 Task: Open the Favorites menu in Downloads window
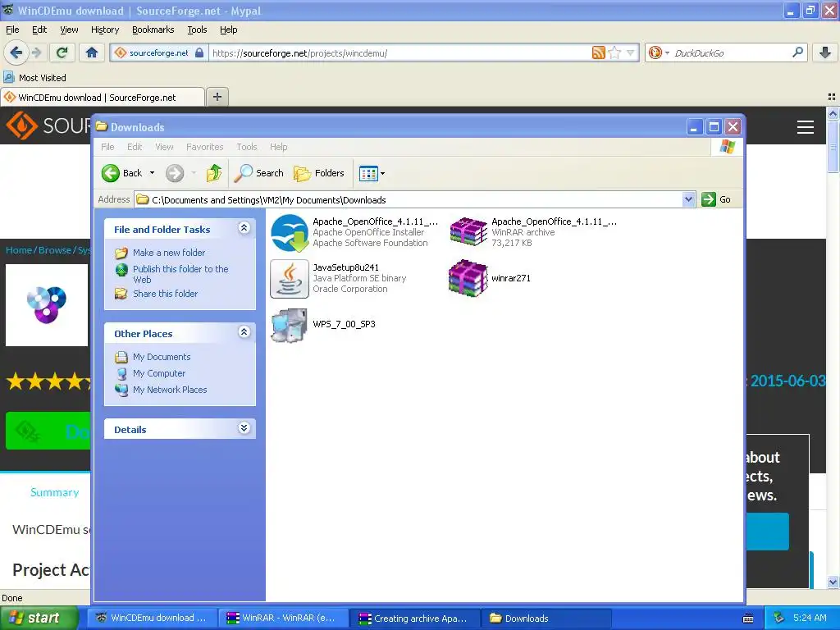tap(204, 147)
